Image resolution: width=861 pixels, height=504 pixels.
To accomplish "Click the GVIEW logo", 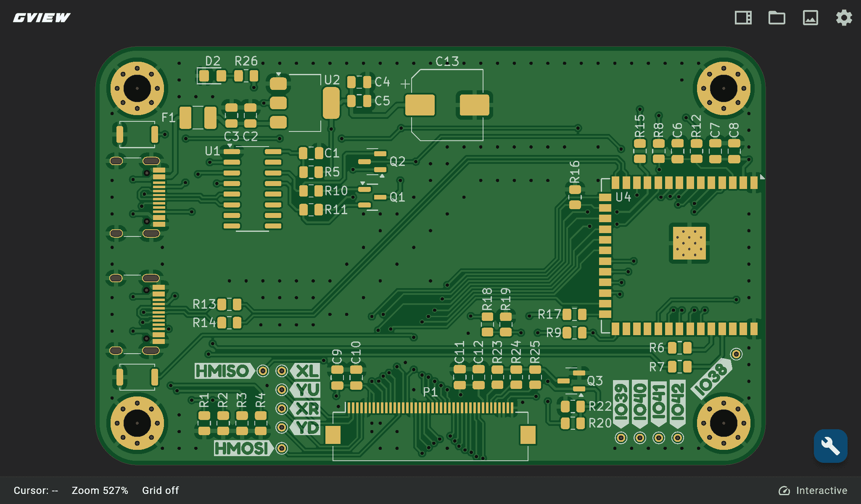I will [x=42, y=18].
